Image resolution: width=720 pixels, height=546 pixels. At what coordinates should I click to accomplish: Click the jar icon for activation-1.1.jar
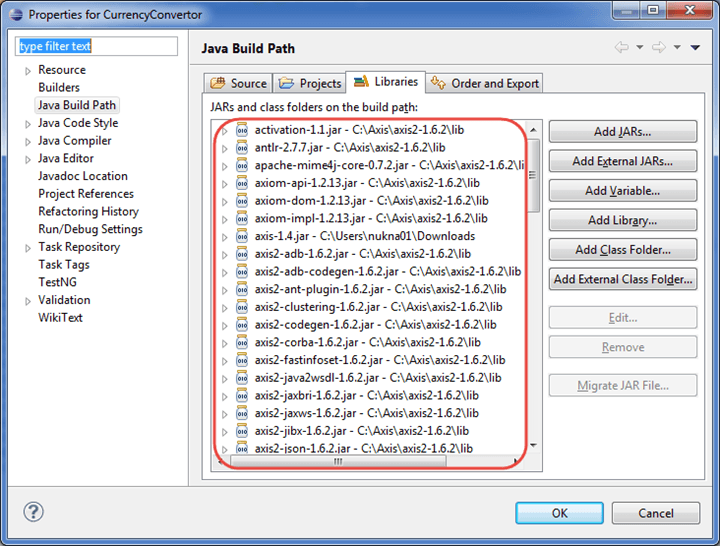pyautogui.click(x=241, y=130)
